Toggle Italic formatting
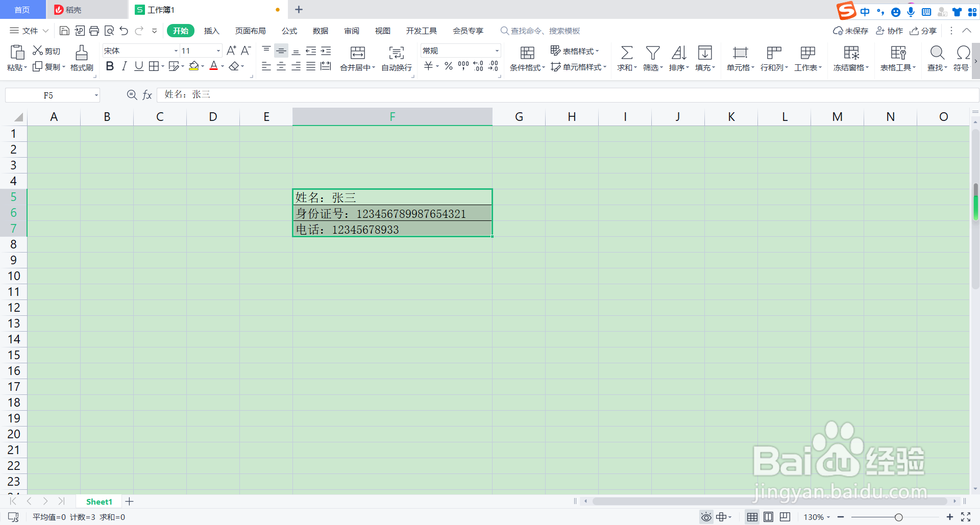Viewport: 980px width, 525px height. (124, 66)
